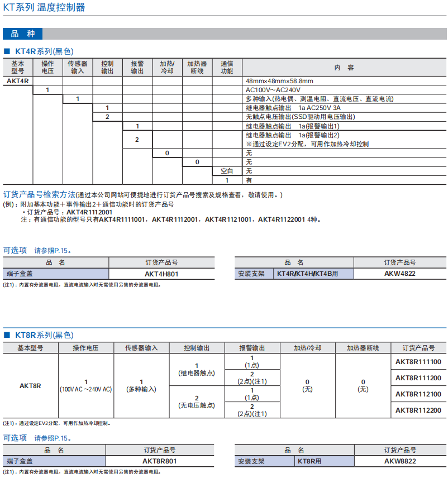Select order number AKT8R111100
448x478 pixels.
coord(418,362)
